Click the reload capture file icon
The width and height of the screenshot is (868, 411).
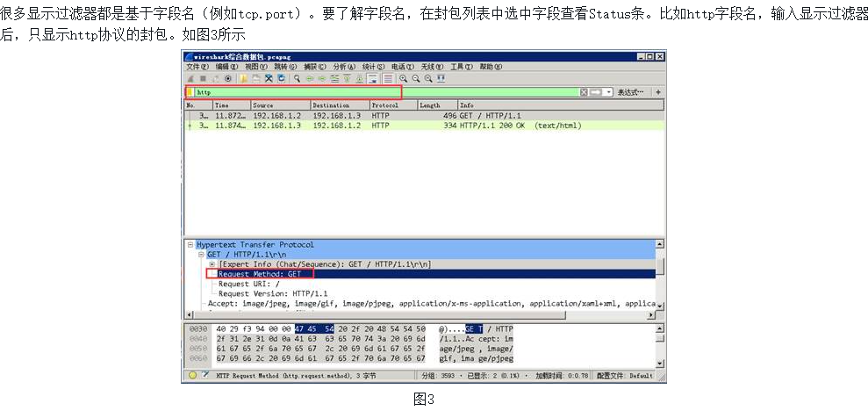pyautogui.click(x=281, y=79)
